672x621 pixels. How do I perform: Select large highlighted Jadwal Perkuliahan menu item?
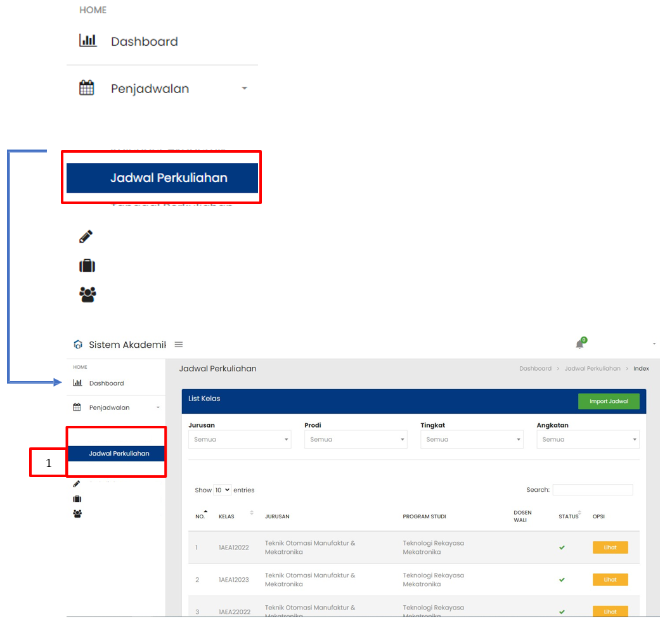point(162,177)
